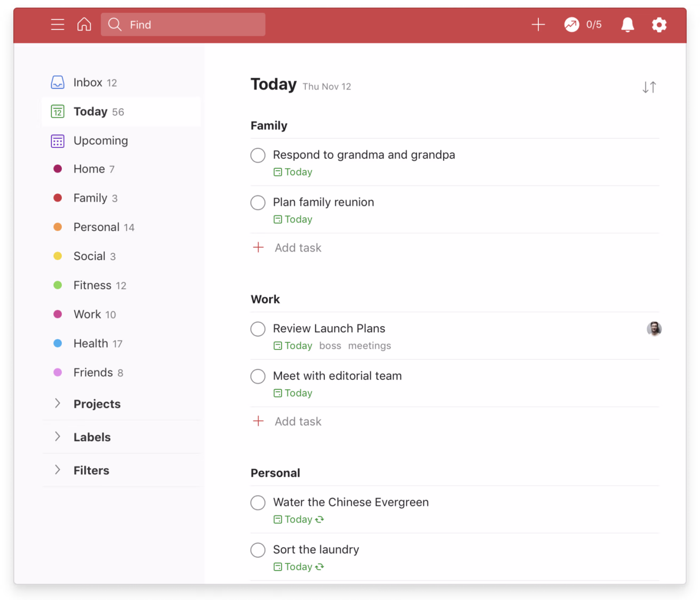
Task: Open the hamburger sidebar menu
Action: (57, 24)
